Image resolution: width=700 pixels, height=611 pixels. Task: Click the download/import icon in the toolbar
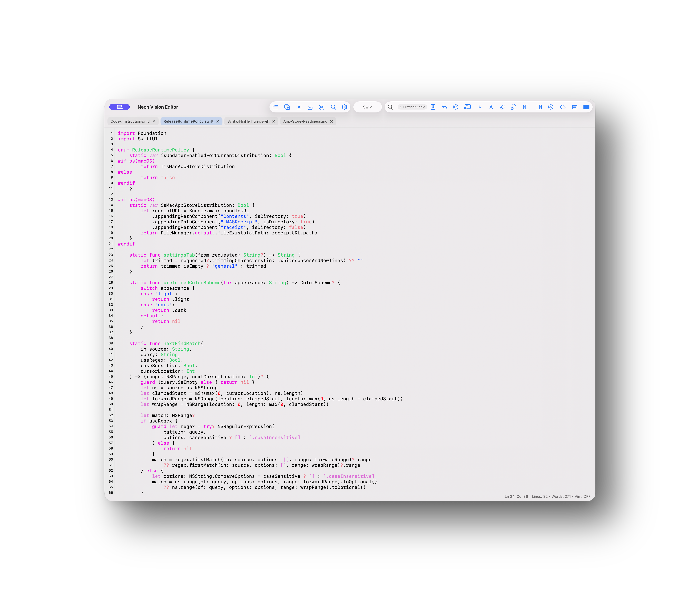(310, 107)
